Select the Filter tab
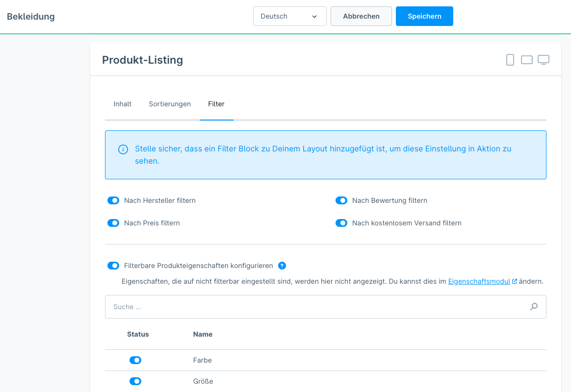Screen dimensions: 571x392 pos(216,104)
